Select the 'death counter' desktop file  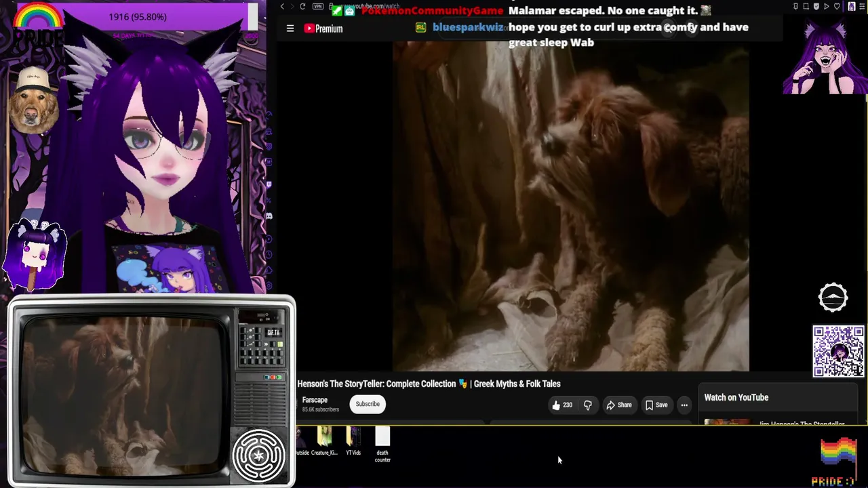point(382,445)
